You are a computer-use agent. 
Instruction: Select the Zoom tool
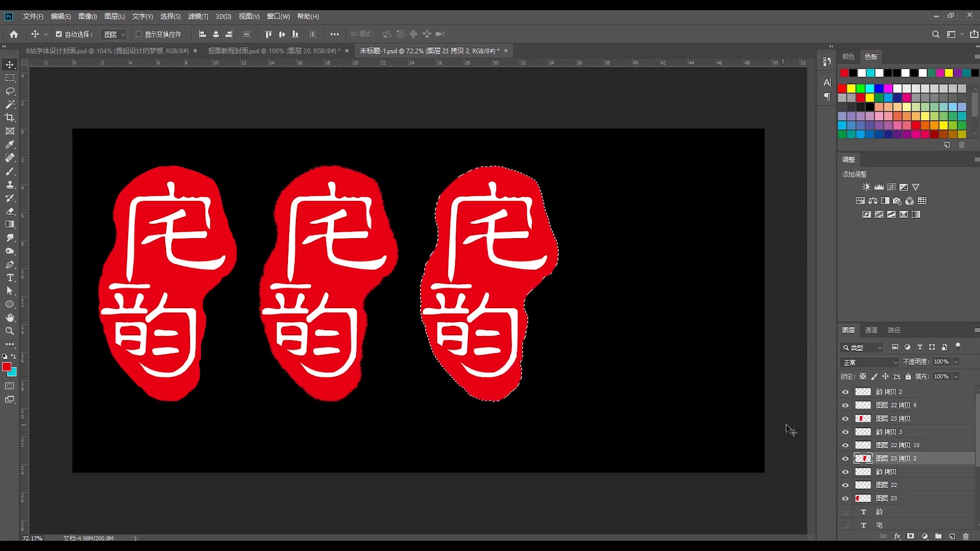coord(10,331)
